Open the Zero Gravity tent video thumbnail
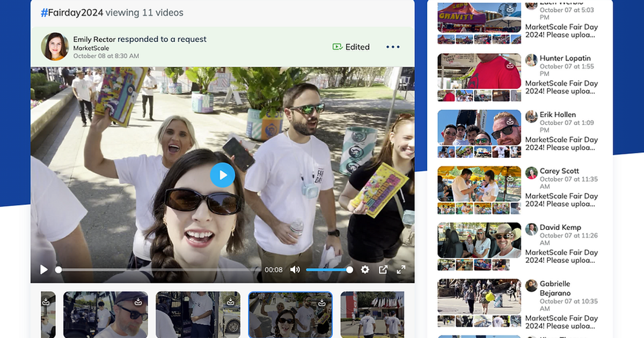This screenshot has height=338, width=644. [x=479, y=18]
